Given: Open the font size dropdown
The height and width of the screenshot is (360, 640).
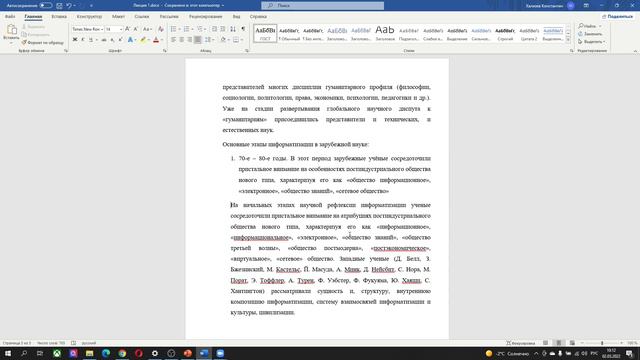Looking at the screenshot, I should pos(121,29).
